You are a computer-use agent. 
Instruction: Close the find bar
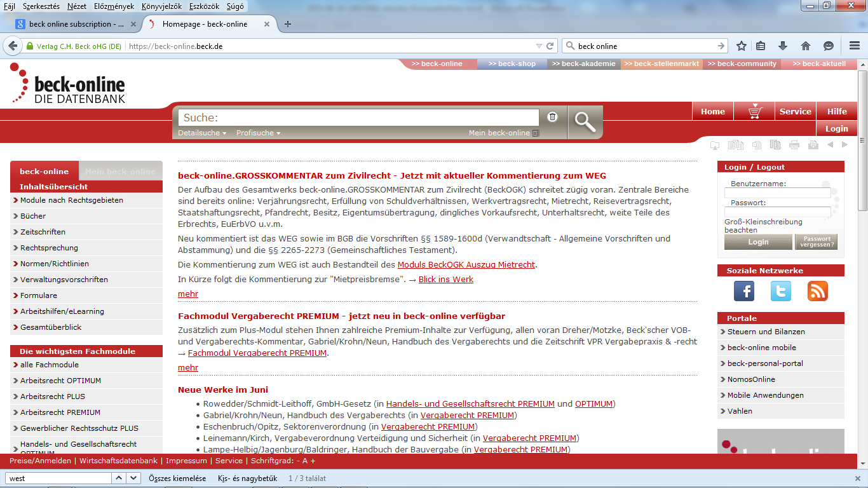click(x=857, y=478)
